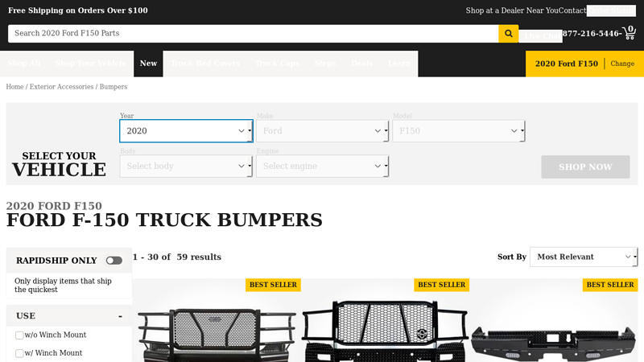Check the w/o Winch Mount box
This screenshot has width=644, height=362.
coord(19,335)
